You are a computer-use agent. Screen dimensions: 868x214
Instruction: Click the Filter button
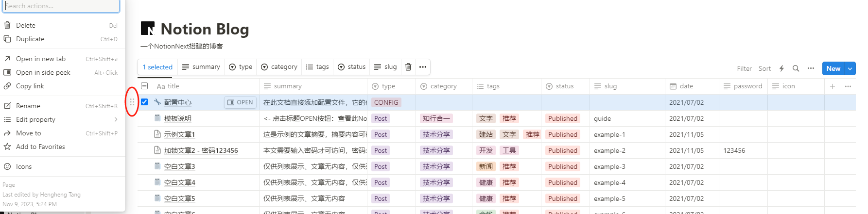(x=744, y=68)
